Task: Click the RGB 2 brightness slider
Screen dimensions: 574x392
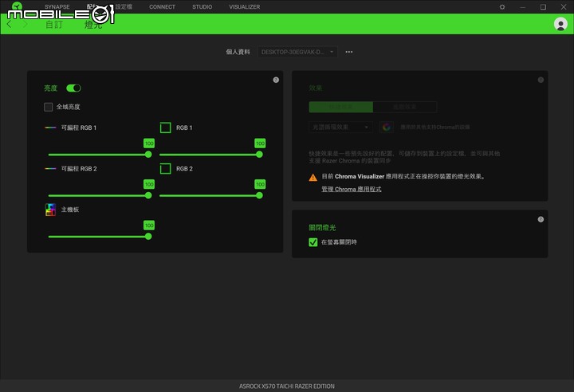Action: [211, 196]
